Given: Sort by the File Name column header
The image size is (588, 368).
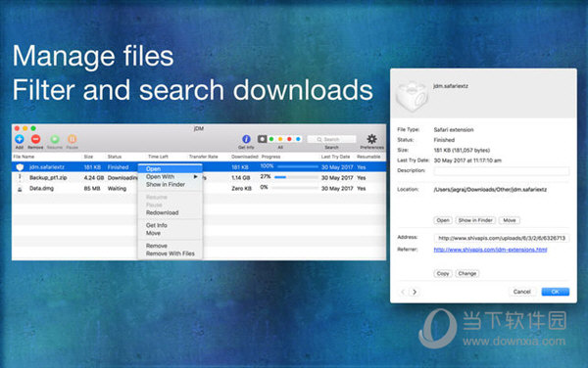Looking at the screenshot, I should coord(24,157).
